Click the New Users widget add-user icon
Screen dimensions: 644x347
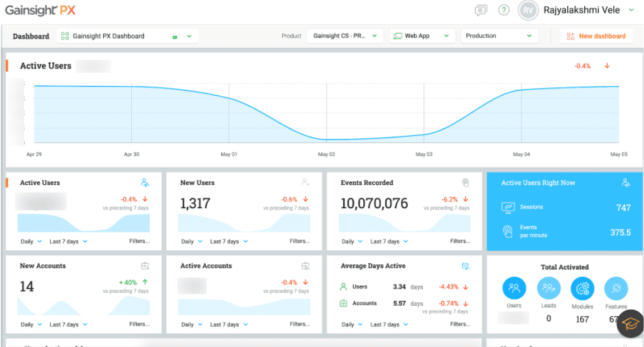[x=306, y=183]
